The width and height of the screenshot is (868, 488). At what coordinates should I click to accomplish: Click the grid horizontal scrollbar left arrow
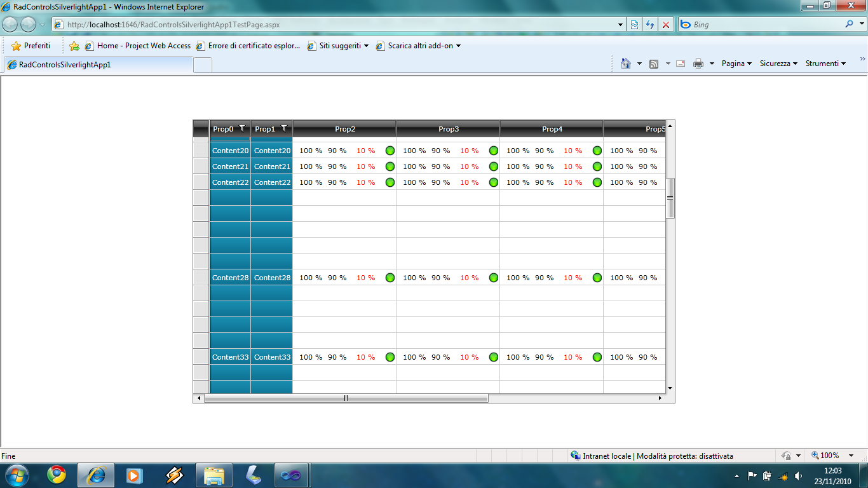click(x=199, y=398)
